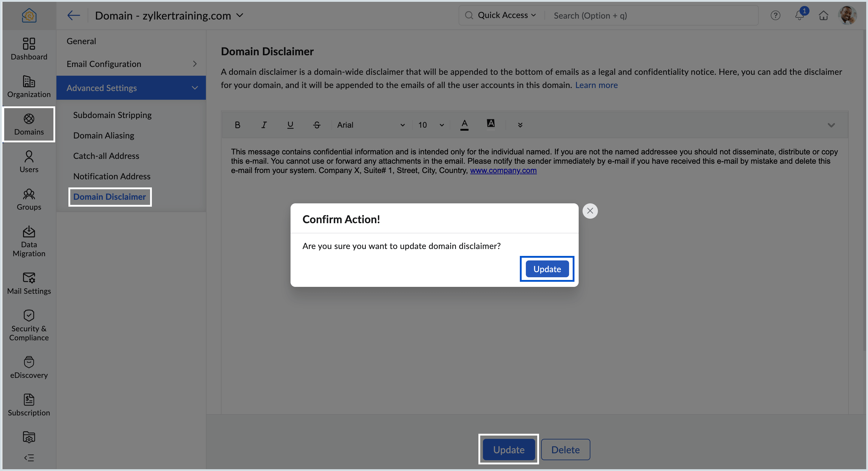The image size is (868, 471).
Task: Toggle underline formatting in editor toolbar
Action: 290,125
